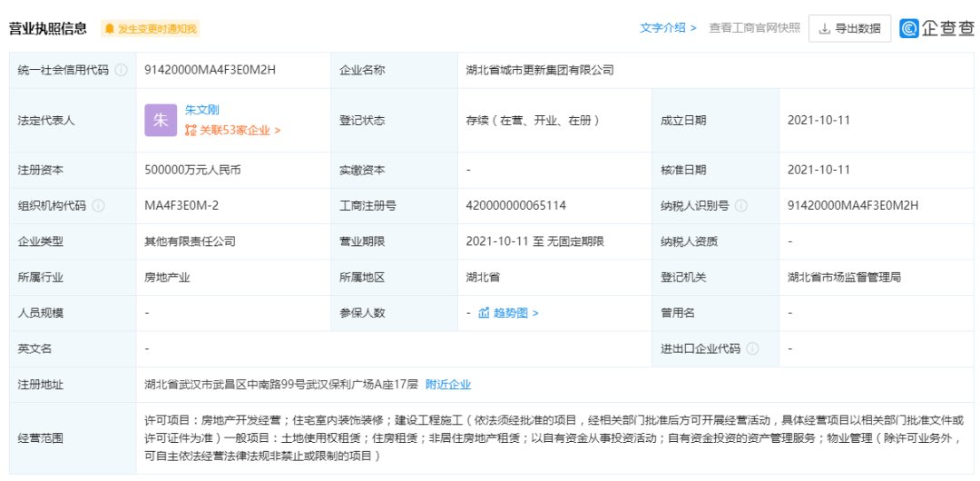Click the info icon beside 统一社会信用代码
The image size is (980, 481).
point(122,70)
